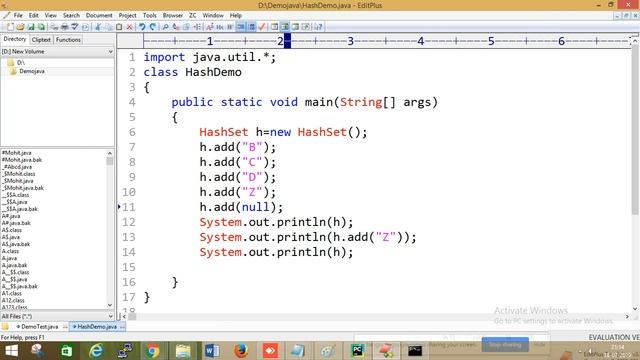Open the Document menu
Viewport: 640px width, 360px height.
pyautogui.click(x=99, y=16)
